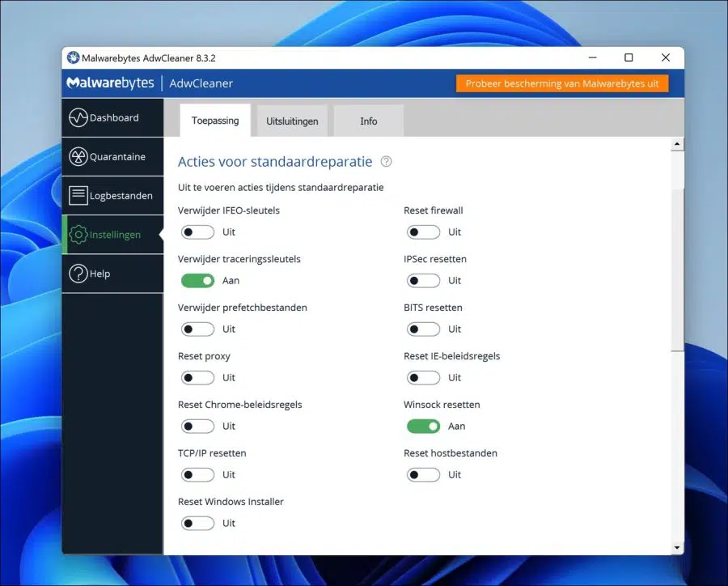Maximize the AdwCleaner window
The width and height of the screenshot is (728, 586).
click(x=629, y=57)
